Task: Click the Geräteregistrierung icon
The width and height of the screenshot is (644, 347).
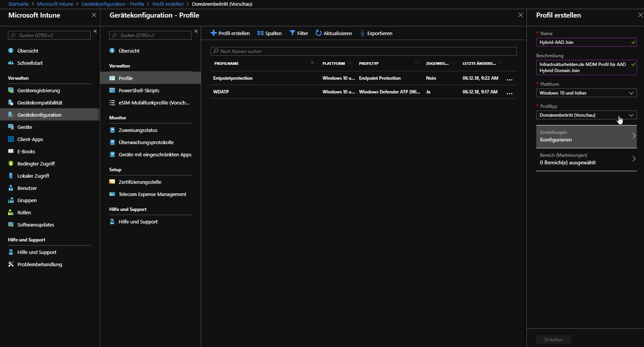Action: pos(11,90)
